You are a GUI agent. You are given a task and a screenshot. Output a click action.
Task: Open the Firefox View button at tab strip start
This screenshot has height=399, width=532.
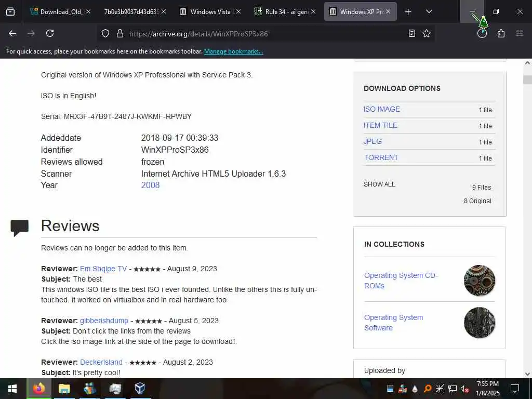pyautogui.click(x=10, y=11)
